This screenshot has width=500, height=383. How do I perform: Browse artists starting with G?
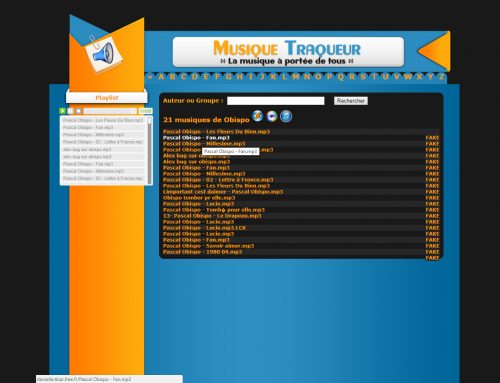pos(228,77)
